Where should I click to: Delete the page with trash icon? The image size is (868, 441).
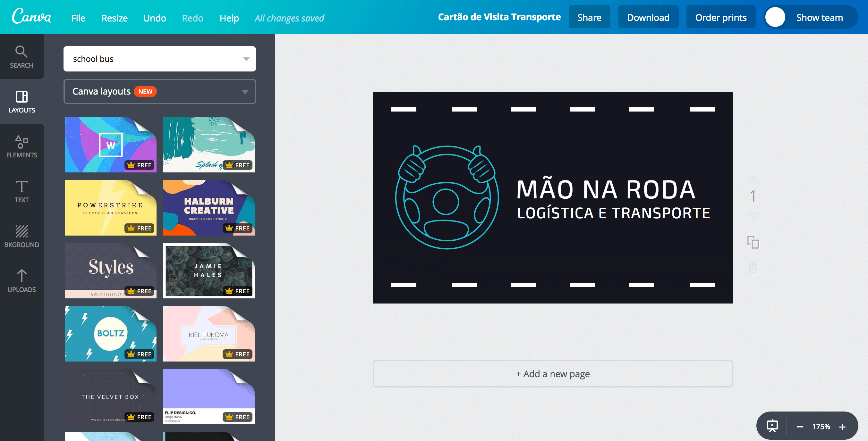tap(753, 268)
